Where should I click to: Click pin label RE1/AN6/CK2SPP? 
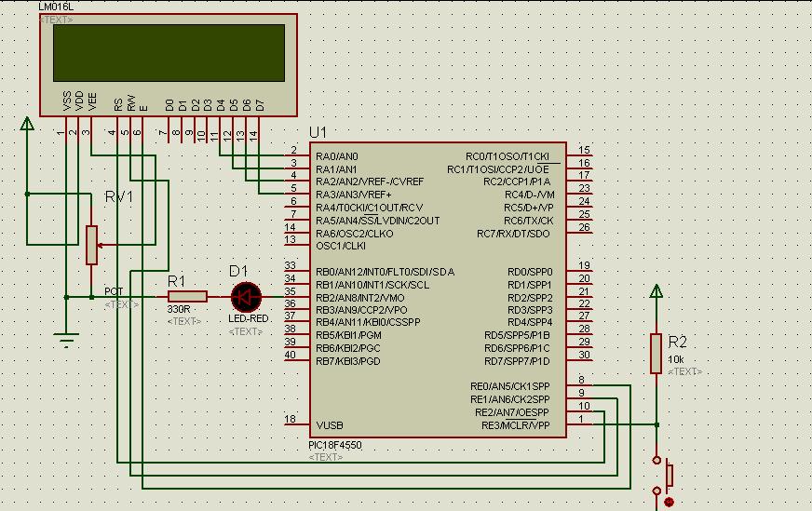[510, 399]
